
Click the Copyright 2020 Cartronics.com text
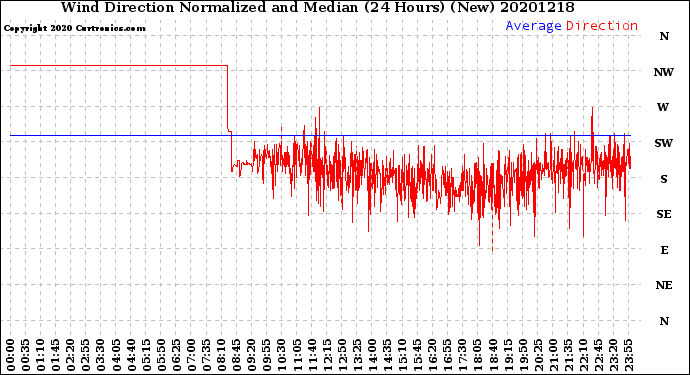click(74, 28)
